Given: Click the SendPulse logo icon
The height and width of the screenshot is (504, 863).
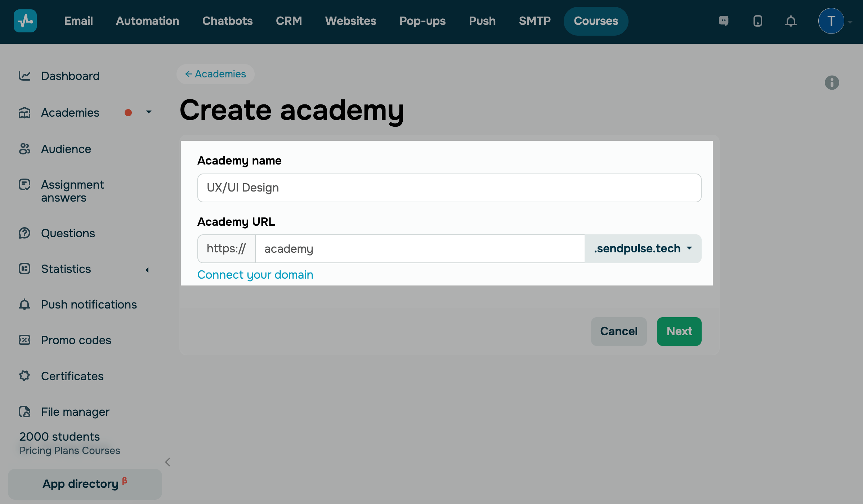Looking at the screenshot, I should (x=25, y=21).
